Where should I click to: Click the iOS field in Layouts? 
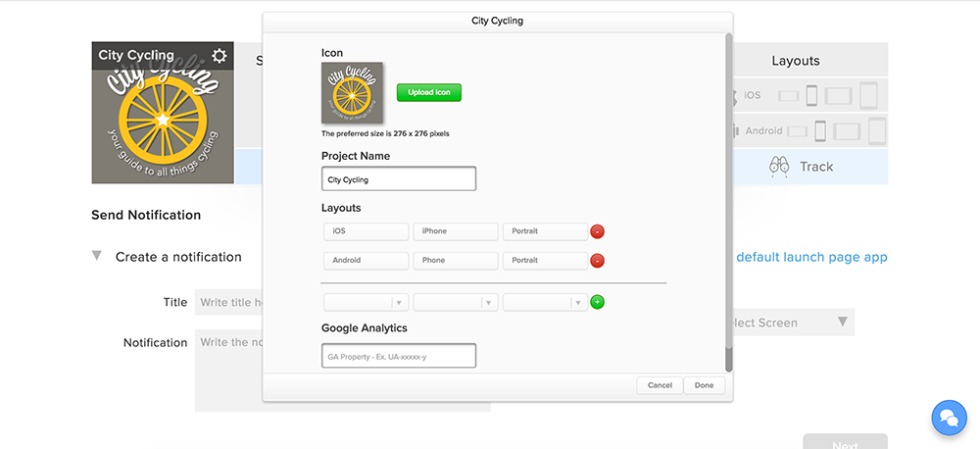(367, 231)
